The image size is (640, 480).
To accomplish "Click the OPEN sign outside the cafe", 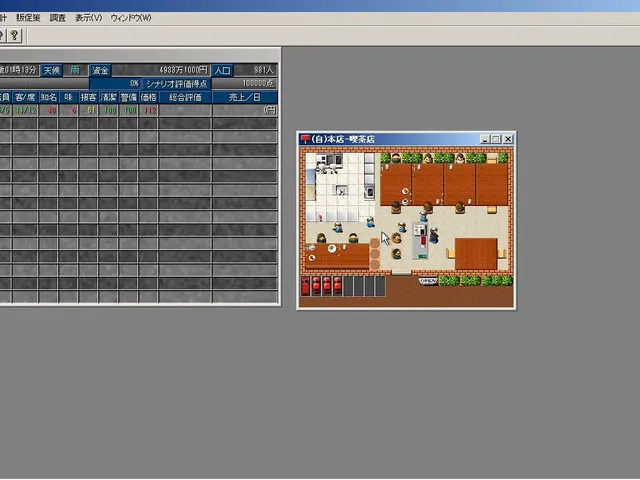I will pos(428,281).
